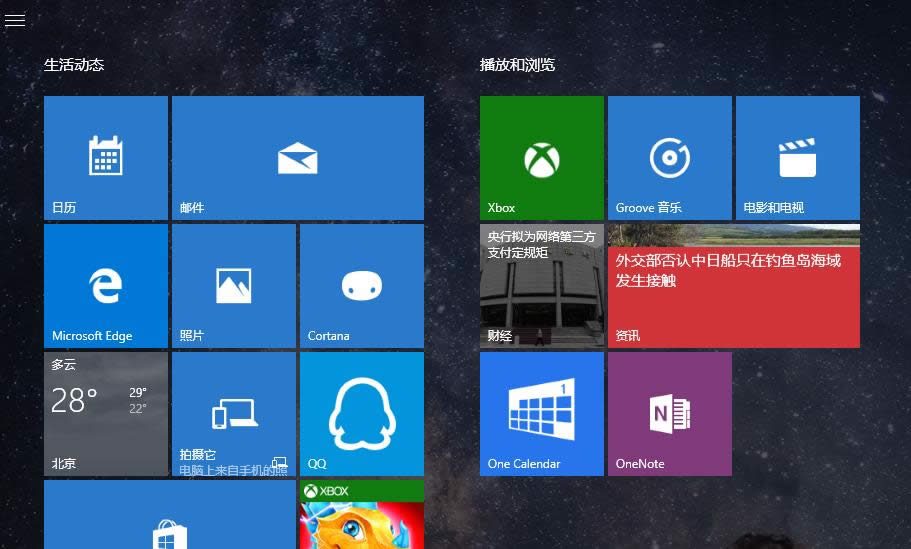Launch the Microsoft Edge tile
The width and height of the screenshot is (911, 549).
click(x=106, y=286)
